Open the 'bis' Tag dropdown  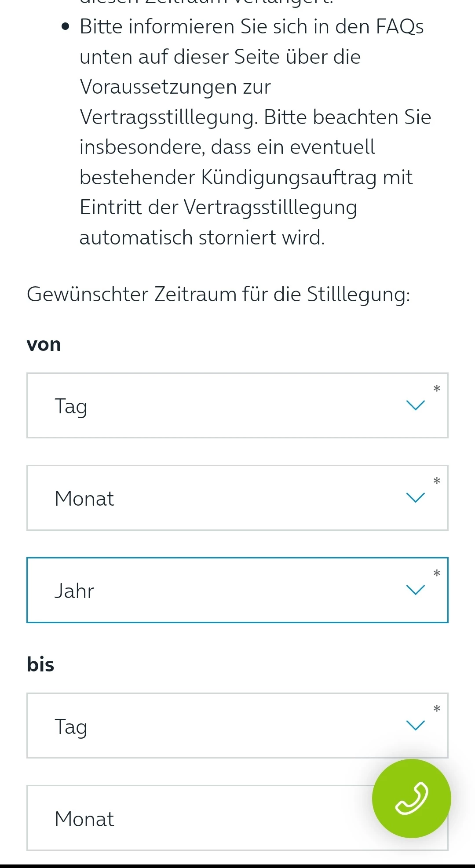pyautogui.click(x=220, y=726)
